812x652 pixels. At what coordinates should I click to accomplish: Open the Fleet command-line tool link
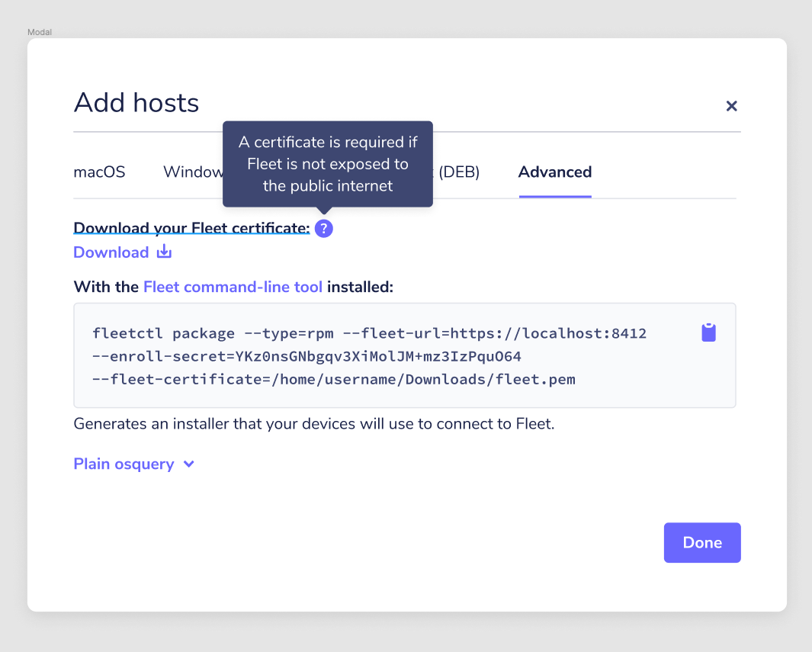[x=233, y=286]
